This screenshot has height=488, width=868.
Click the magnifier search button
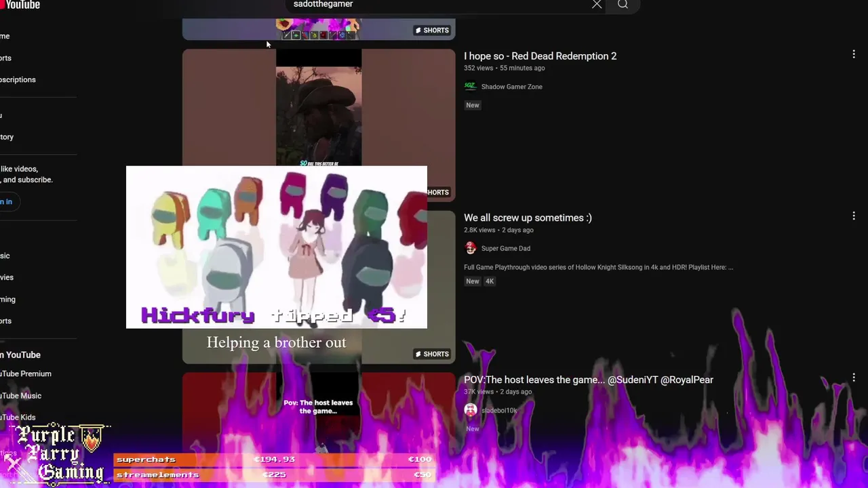(x=623, y=5)
